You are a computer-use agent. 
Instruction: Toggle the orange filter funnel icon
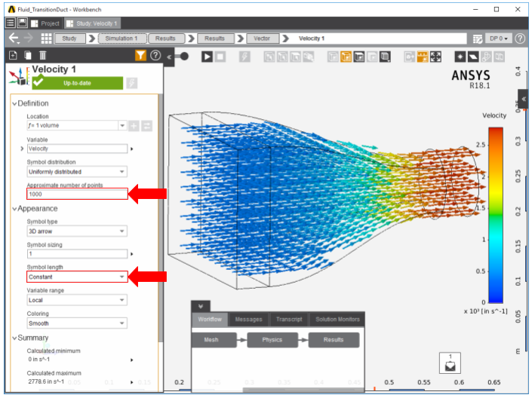140,55
